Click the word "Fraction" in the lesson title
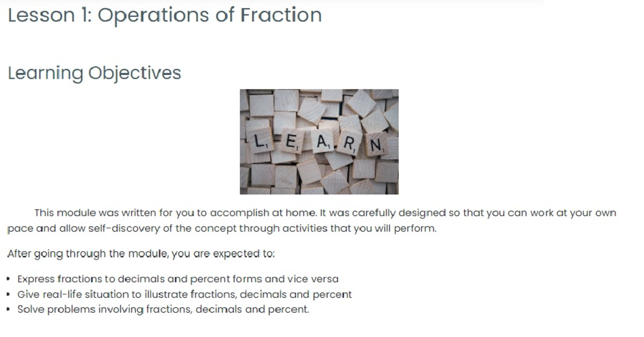The height and width of the screenshot is (337, 644). 281,15
